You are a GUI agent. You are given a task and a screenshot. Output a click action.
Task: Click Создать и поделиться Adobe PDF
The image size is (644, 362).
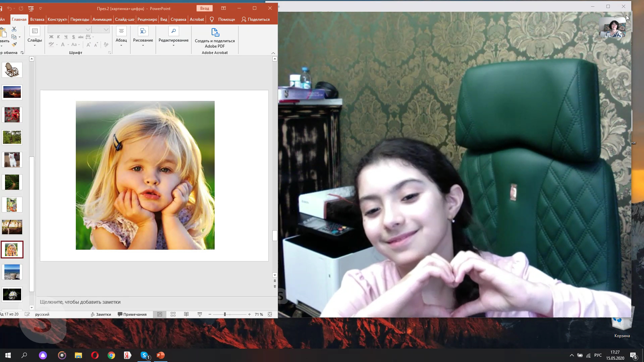pos(215,38)
